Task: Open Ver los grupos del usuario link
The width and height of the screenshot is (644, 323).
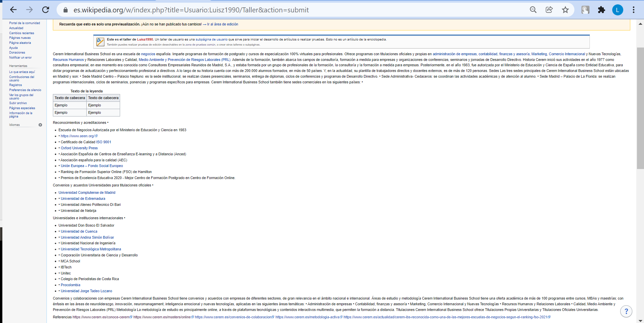Action: 21,96
